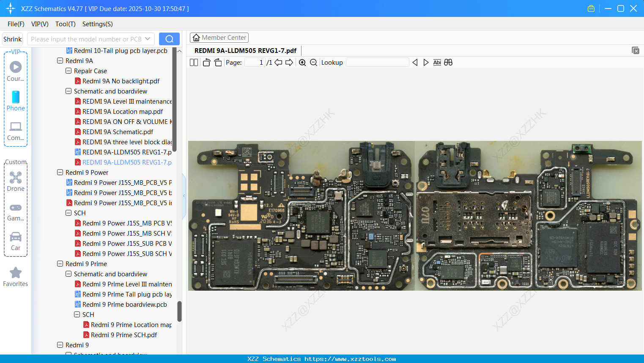Click the Member Center button
Viewport: 644px width, 363px height.
219,38
